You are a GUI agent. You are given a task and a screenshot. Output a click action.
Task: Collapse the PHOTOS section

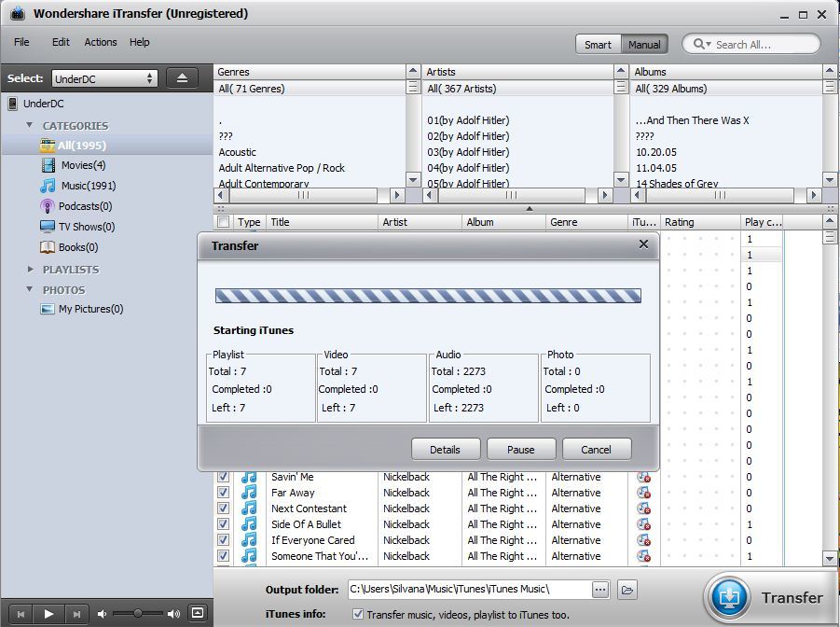click(x=30, y=289)
